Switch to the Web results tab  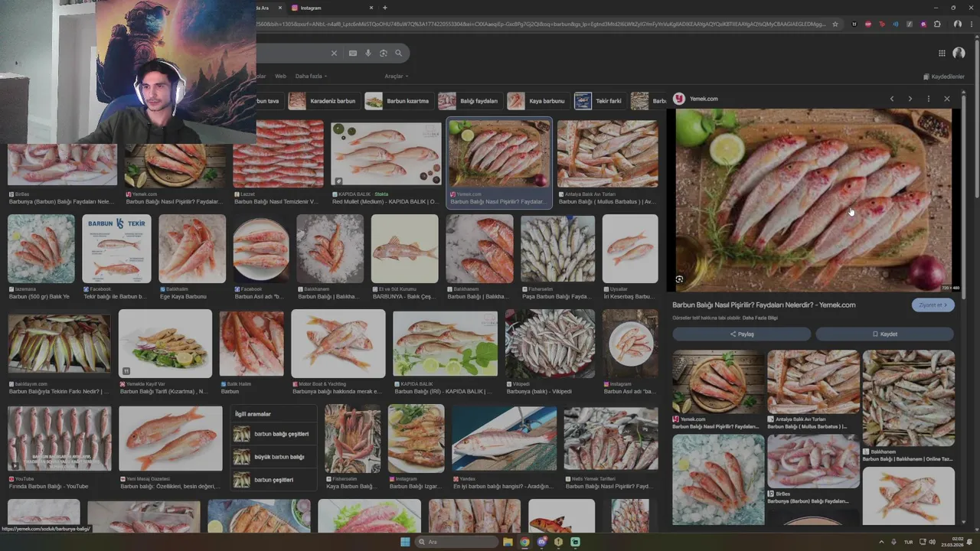(280, 76)
